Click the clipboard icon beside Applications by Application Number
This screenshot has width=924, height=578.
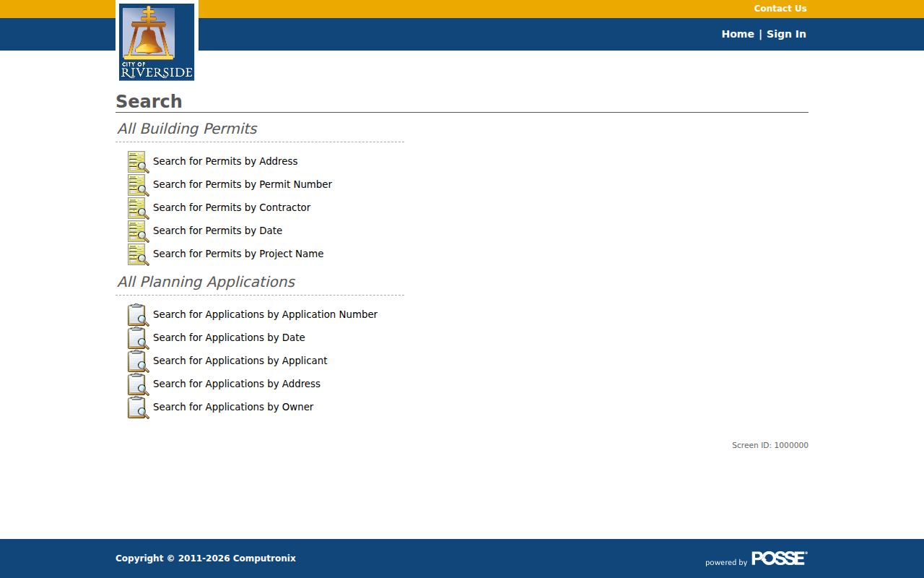tap(139, 315)
